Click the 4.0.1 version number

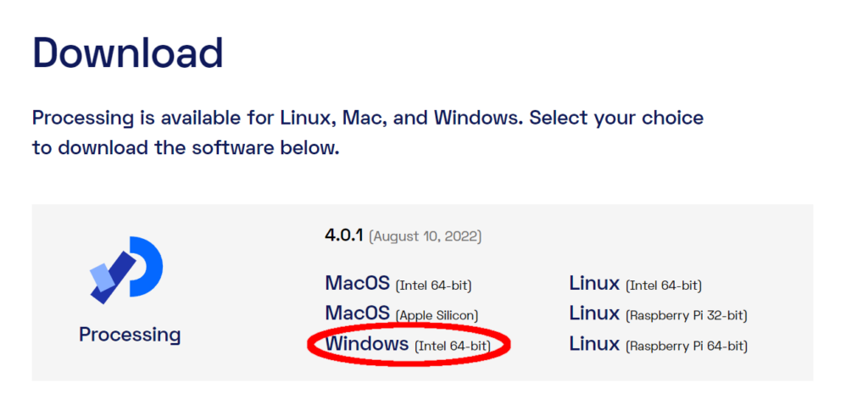click(x=344, y=235)
